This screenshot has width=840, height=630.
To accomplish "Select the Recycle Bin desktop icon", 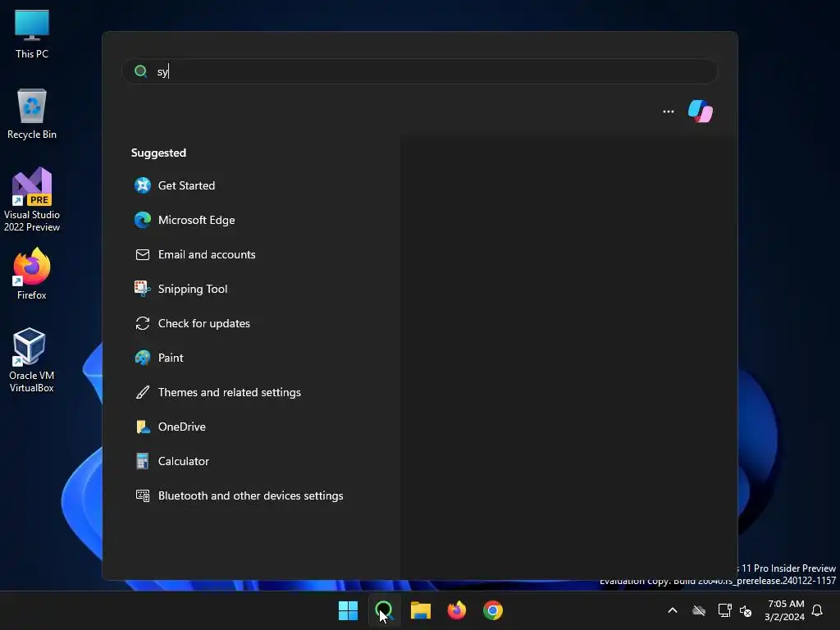I will click(x=32, y=114).
